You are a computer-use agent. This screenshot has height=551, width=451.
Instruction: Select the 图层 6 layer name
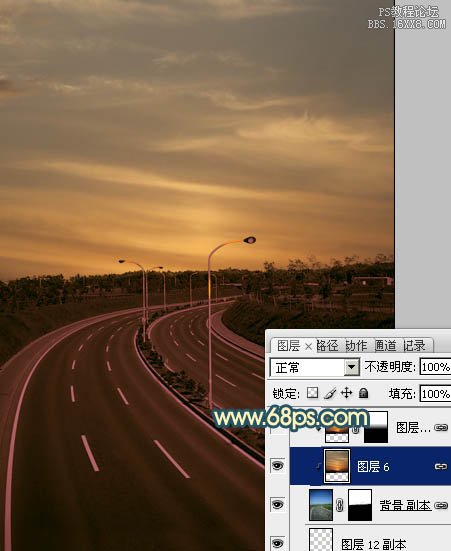coord(373,467)
